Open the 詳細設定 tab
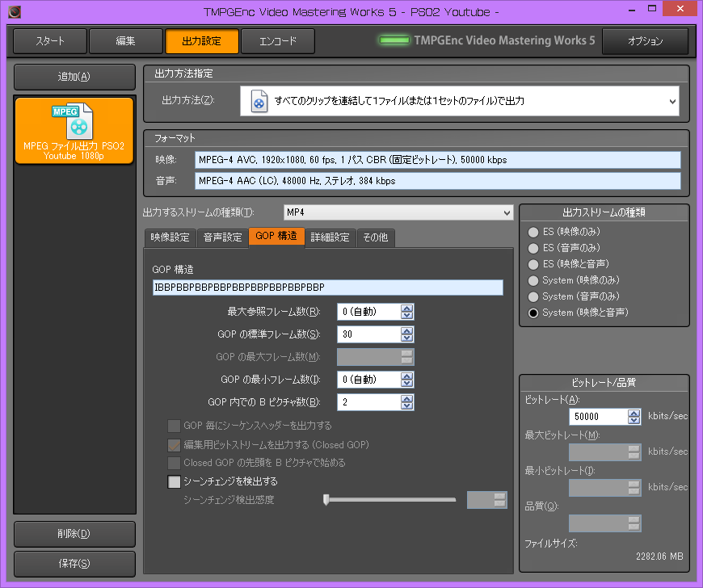This screenshot has width=703, height=588. pos(330,237)
